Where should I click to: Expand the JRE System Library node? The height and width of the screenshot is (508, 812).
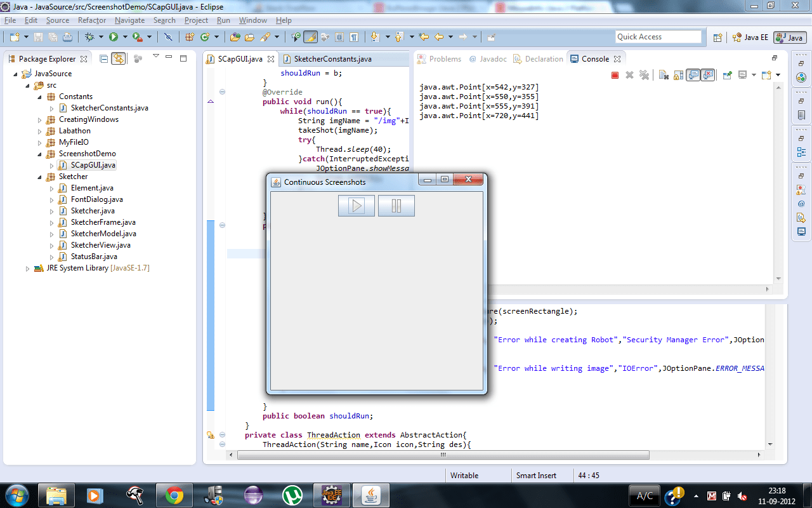27,268
